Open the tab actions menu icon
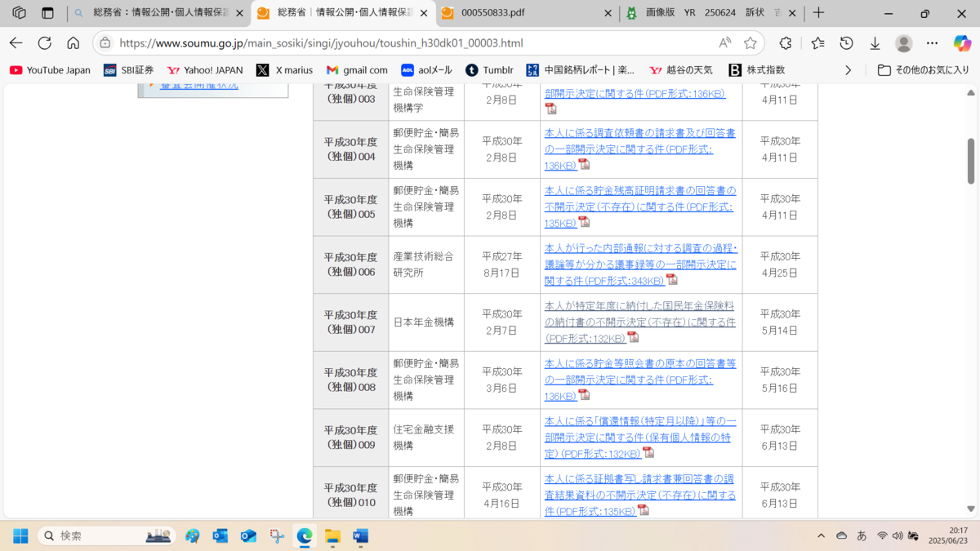The image size is (980, 551). [47, 13]
